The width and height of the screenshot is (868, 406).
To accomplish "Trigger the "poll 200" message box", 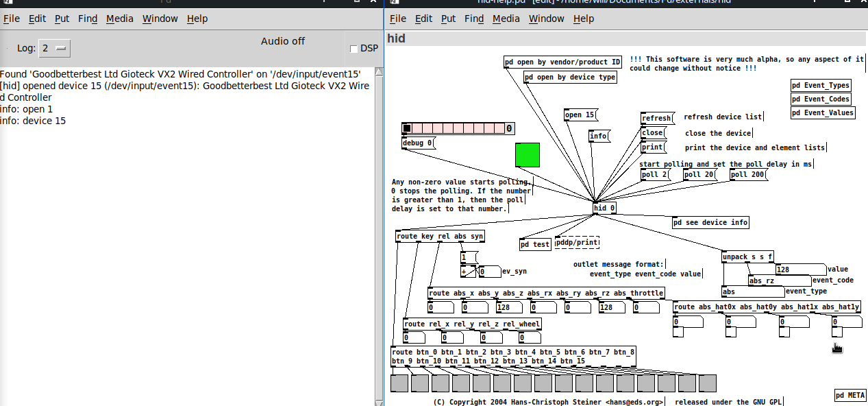I will 747,175.
